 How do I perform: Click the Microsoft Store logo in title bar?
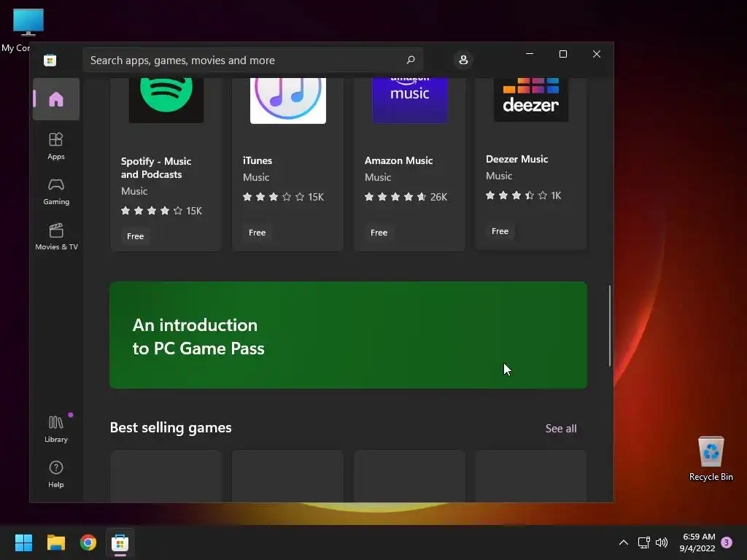coord(50,60)
